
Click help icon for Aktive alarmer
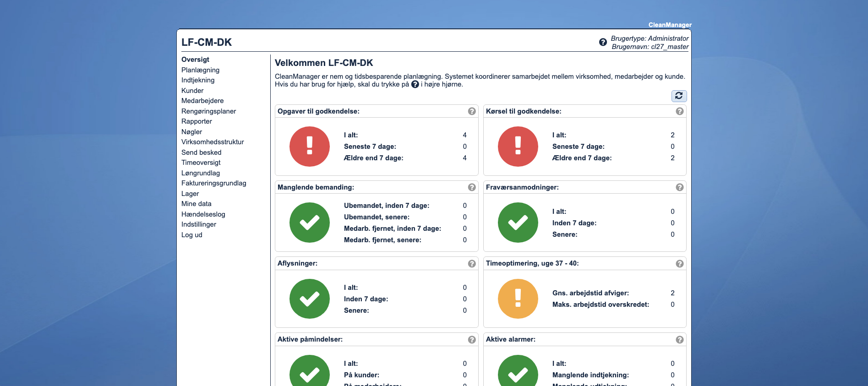(679, 340)
